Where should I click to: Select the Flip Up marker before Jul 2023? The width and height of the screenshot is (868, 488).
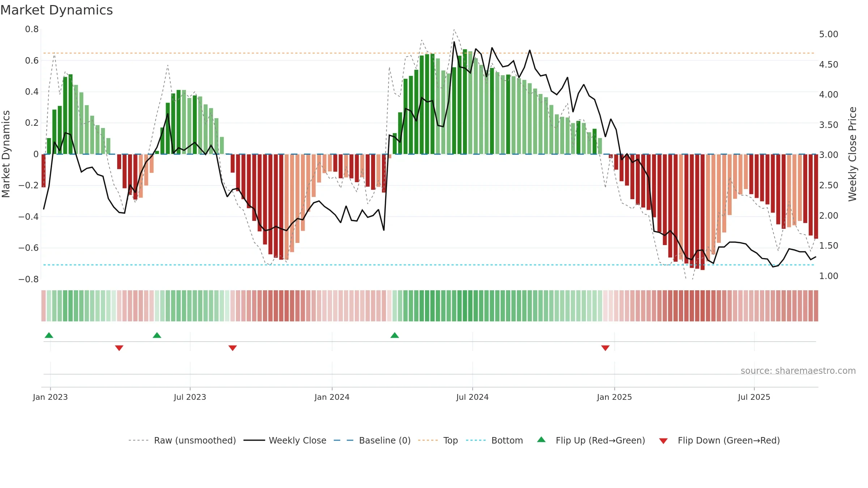[x=157, y=335]
